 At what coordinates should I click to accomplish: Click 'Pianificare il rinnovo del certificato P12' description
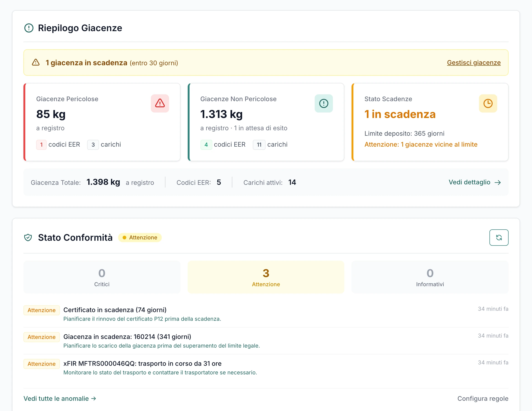tap(142, 319)
